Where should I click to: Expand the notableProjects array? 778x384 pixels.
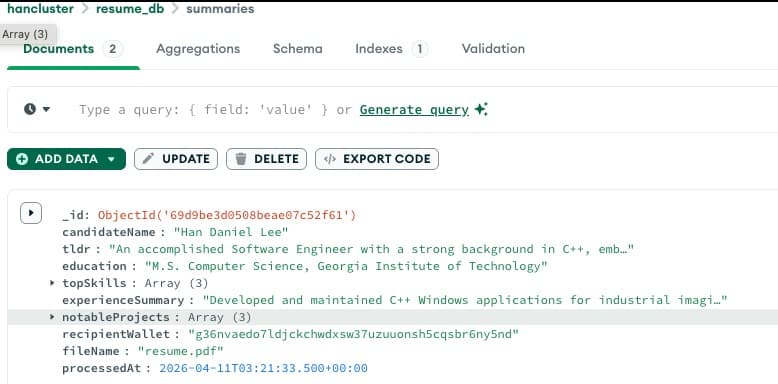(52, 317)
